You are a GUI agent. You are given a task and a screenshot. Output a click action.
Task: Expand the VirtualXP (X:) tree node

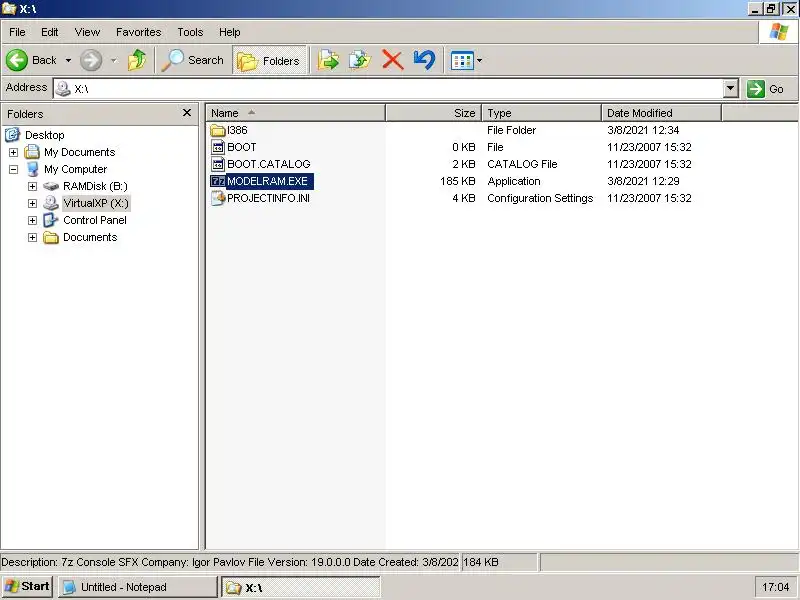(x=32, y=203)
